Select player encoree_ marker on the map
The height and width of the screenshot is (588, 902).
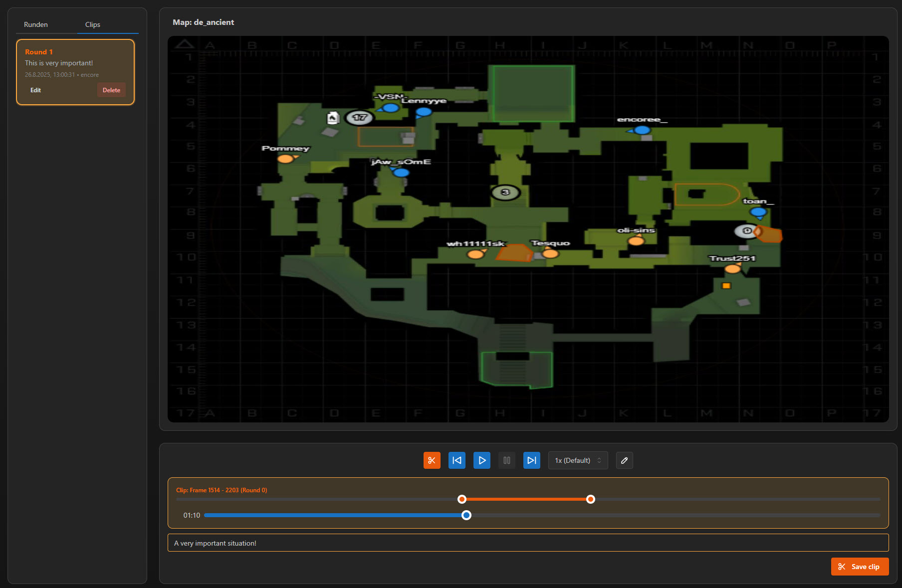point(642,130)
